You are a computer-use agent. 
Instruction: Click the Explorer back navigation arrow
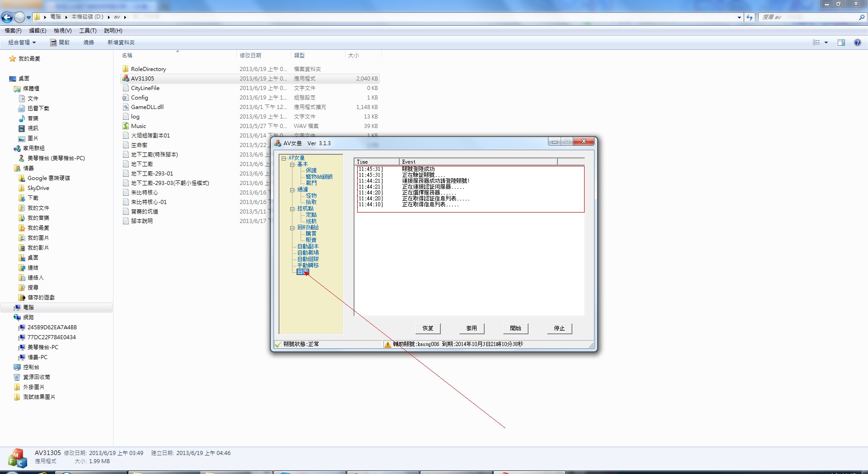click(x=7, y=17)
